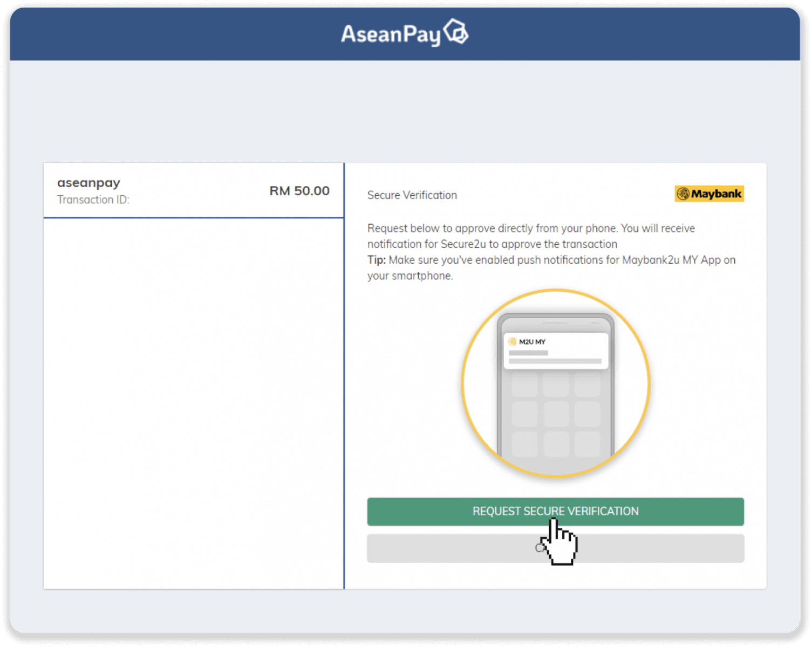Viewport: 812px width, 647px height.
Task: Click the AseanPay hexagon logo icon
Action: coord(456,32)
